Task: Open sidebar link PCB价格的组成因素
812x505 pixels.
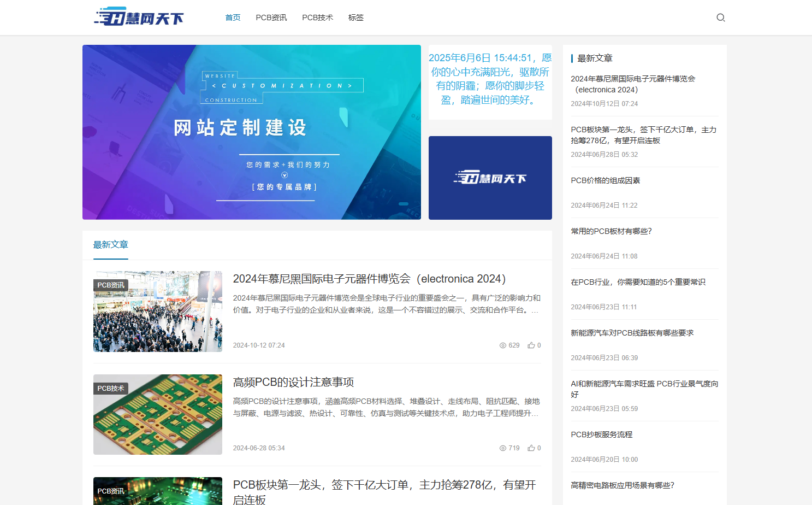Action: (x=606, y=180)
